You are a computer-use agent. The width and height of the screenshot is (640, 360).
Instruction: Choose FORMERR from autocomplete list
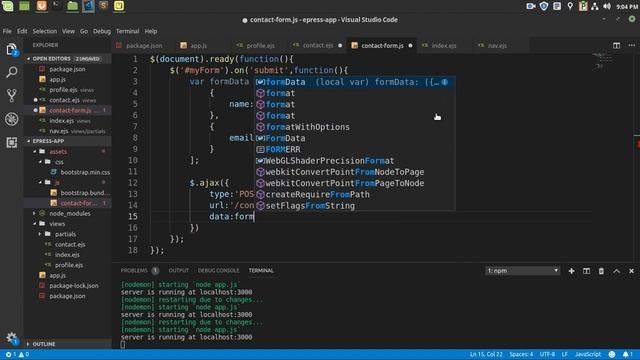(355, 149)
